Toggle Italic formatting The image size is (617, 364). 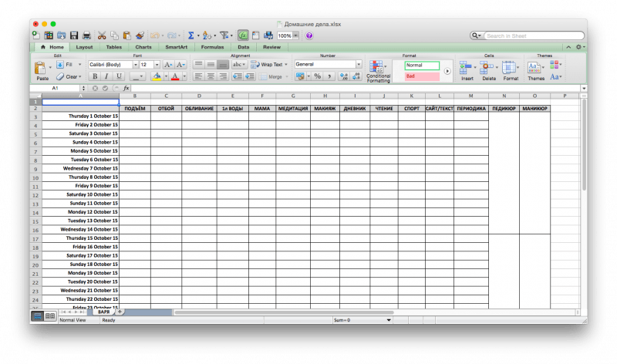click(x=106, y=76)
